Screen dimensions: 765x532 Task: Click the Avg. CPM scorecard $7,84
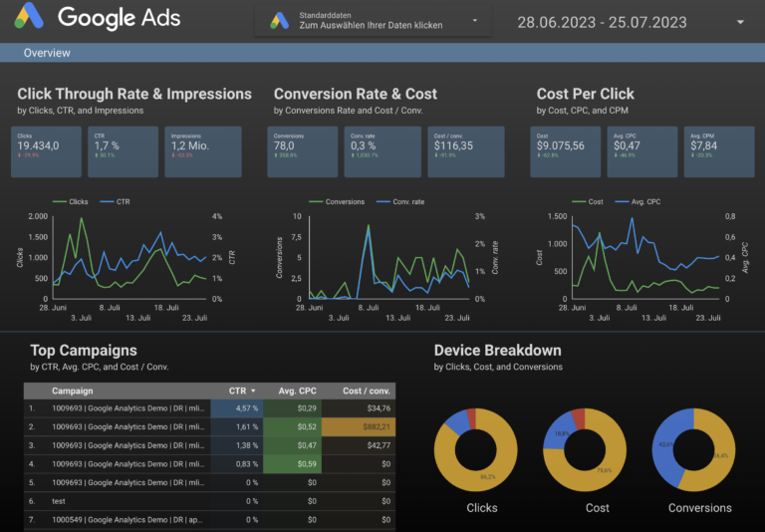point(719,151)
